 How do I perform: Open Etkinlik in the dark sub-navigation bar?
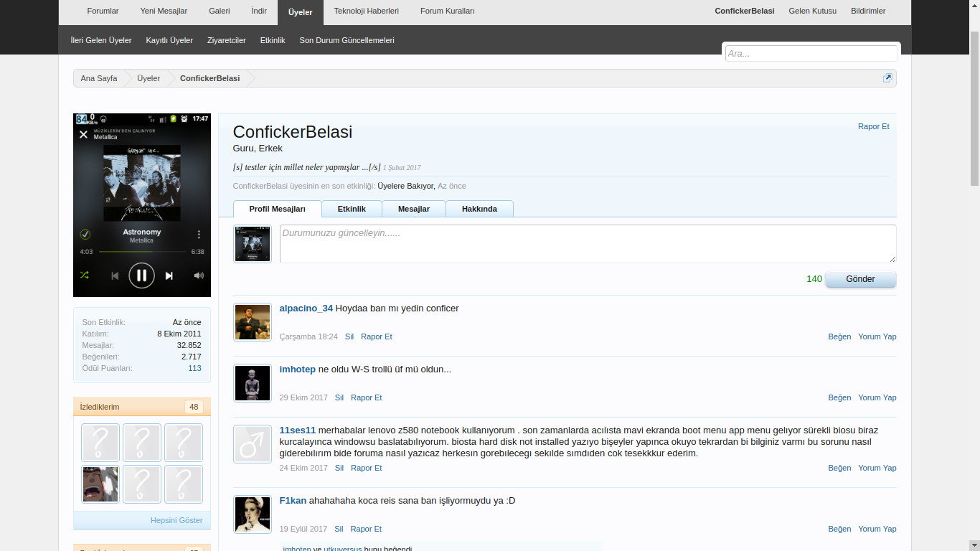coord(273,40)
